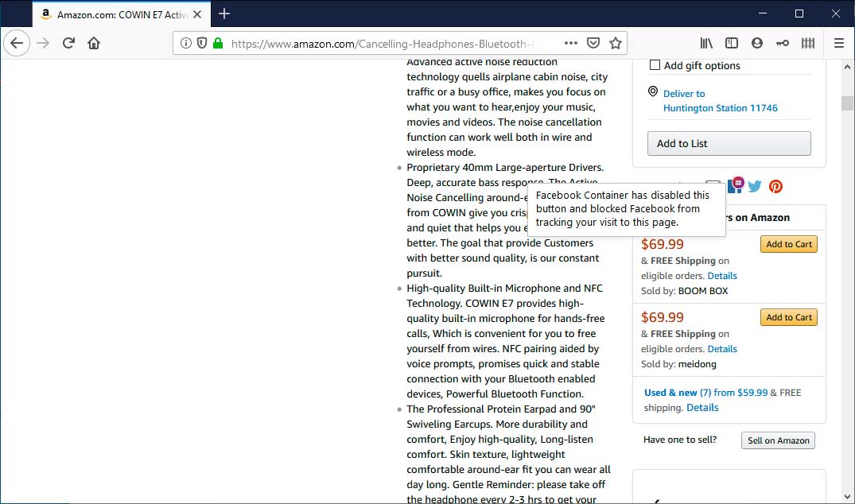Screen dimensions: 855x504
Task: Open page actions three-dot menu
Action: 571,43
